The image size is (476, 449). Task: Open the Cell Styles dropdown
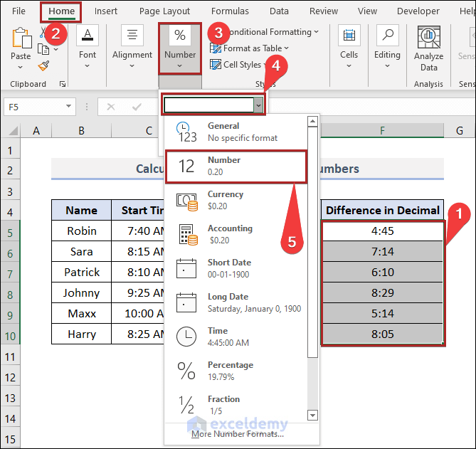tap(241, 65)
